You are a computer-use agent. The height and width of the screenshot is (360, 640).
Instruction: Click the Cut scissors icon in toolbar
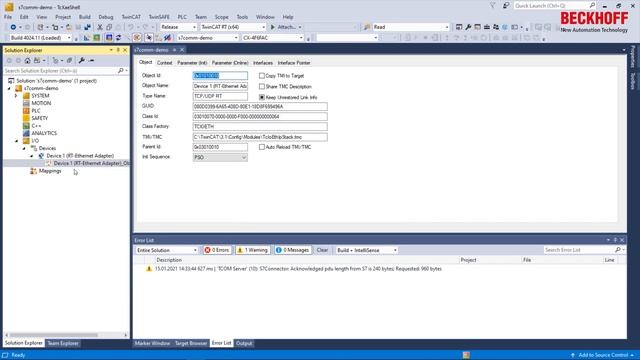[100, 27]
